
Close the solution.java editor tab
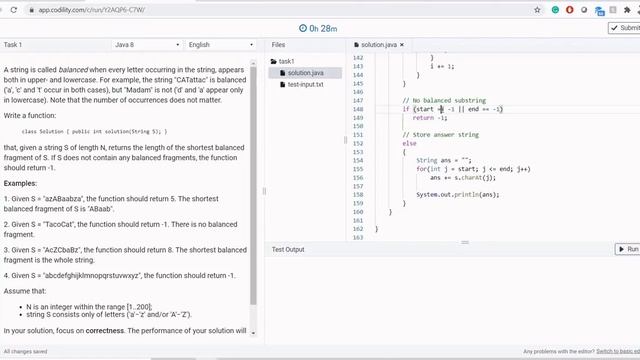click(402, 45)
